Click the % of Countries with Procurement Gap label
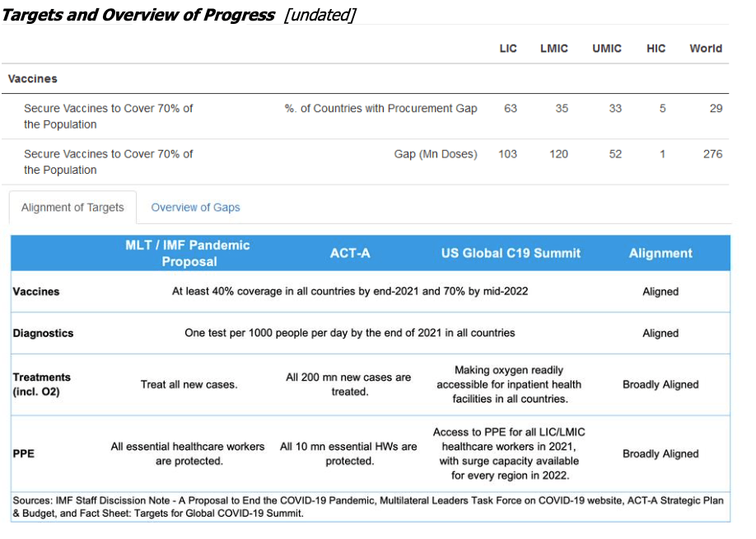 [380, 109]
